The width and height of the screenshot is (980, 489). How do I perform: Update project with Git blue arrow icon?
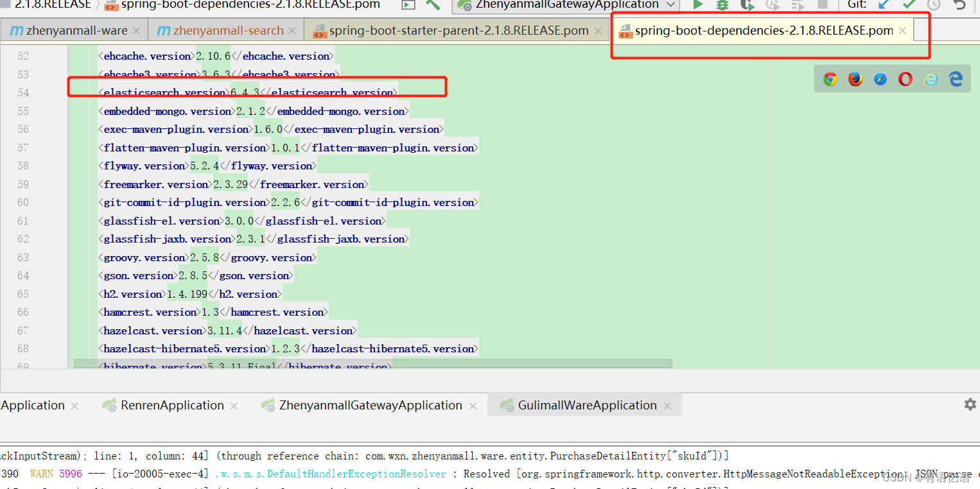(x=884, y=4)
